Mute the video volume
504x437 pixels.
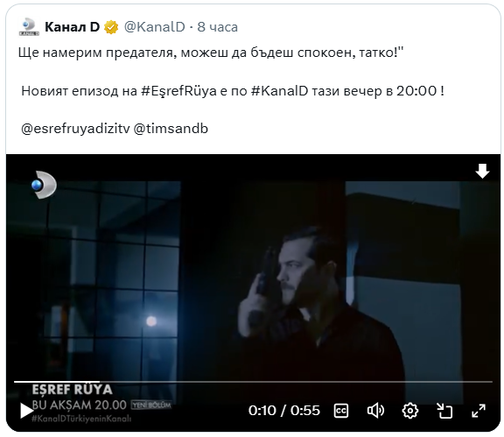tap(375, 411)
